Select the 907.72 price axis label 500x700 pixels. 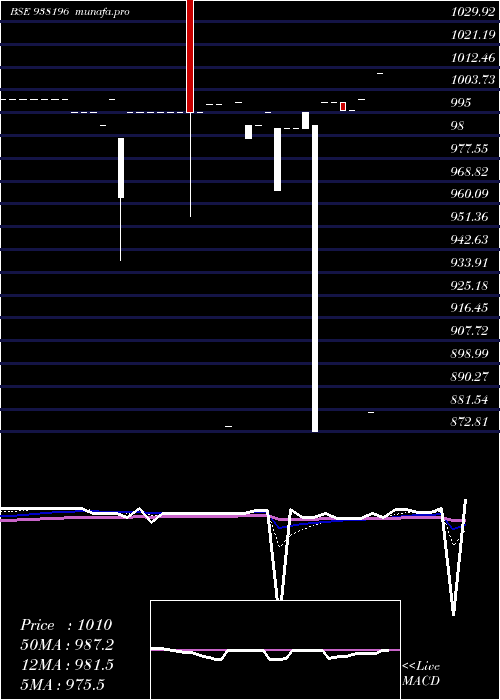469,330
